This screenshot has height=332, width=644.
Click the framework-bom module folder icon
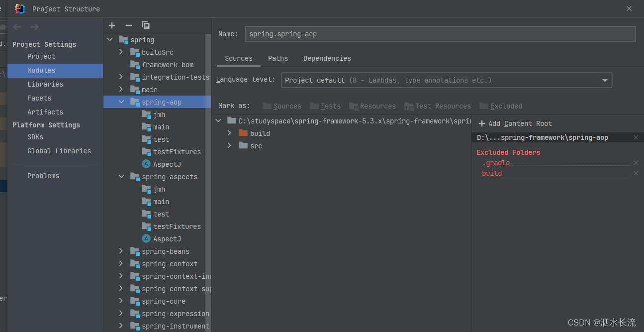pos(135,65)
